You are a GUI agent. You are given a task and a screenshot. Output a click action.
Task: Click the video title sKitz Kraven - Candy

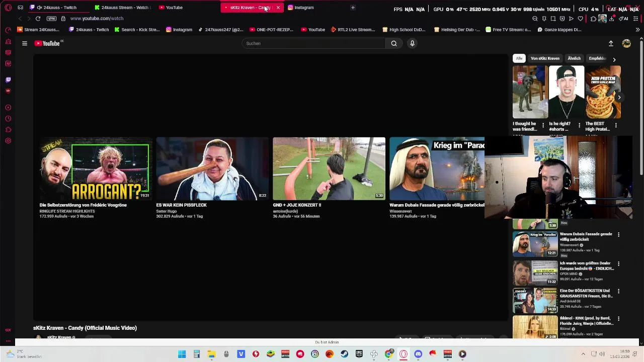pyautogui.click(x=85, y=328)
